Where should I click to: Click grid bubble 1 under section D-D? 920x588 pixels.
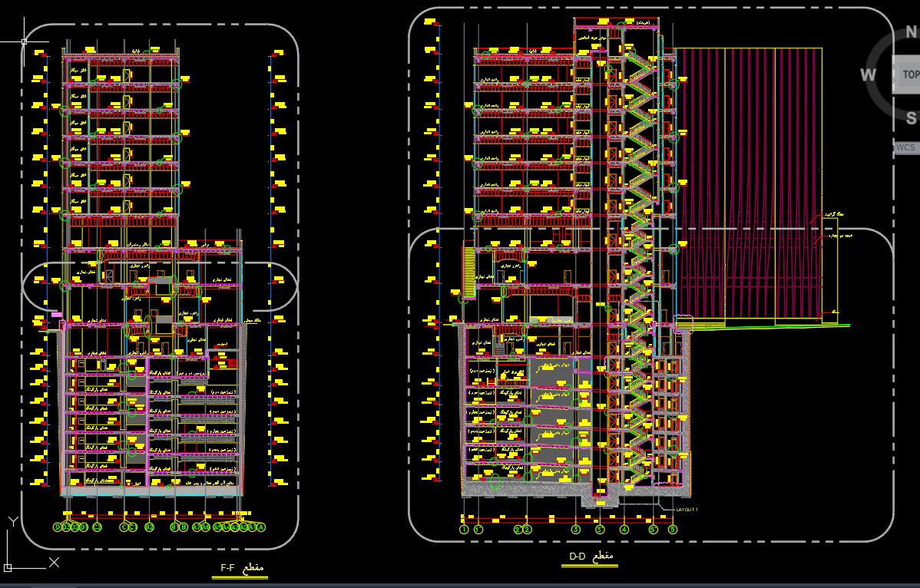(464, 530)
